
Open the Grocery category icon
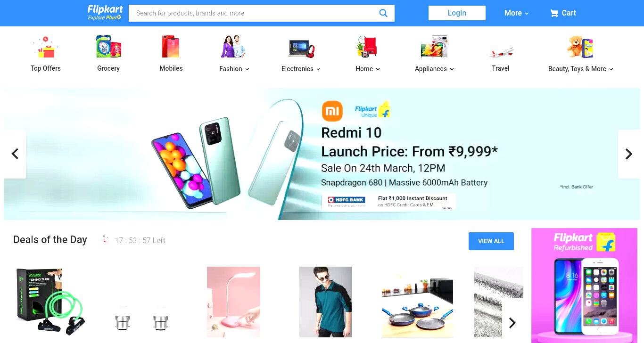point(108,47)
